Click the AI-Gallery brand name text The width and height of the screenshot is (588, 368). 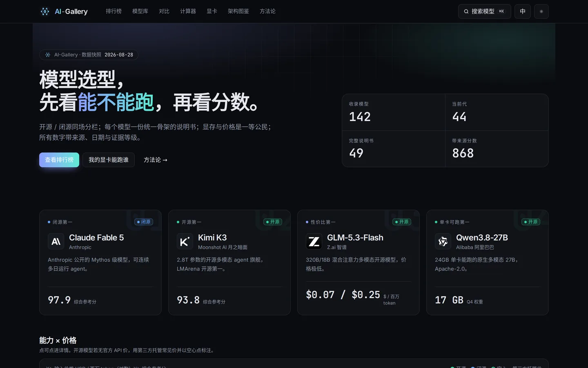coord(71,11)
